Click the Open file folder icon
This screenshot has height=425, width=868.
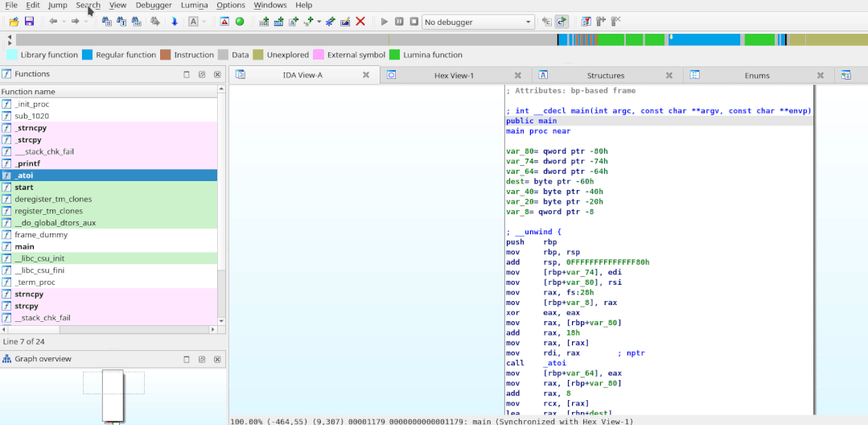(14, 21)
